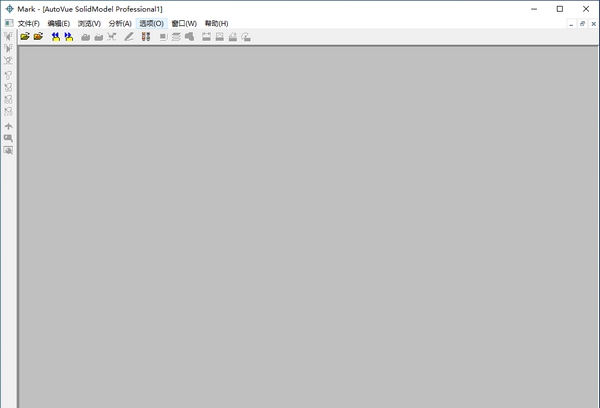The image size is (600, 408).
Task: Open the 选项(O) menu
Action: pos(151,23)
